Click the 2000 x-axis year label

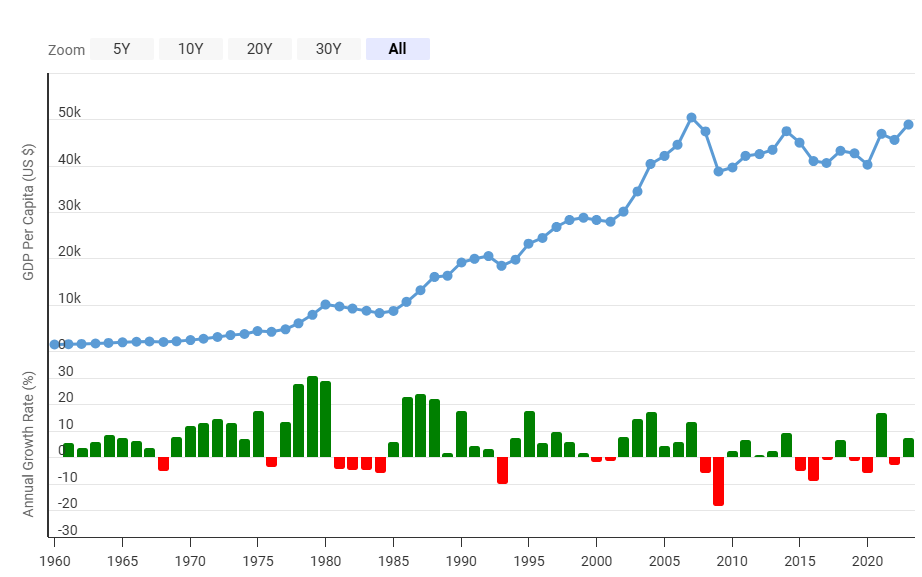pyautogui.click(x=596, y=561)
